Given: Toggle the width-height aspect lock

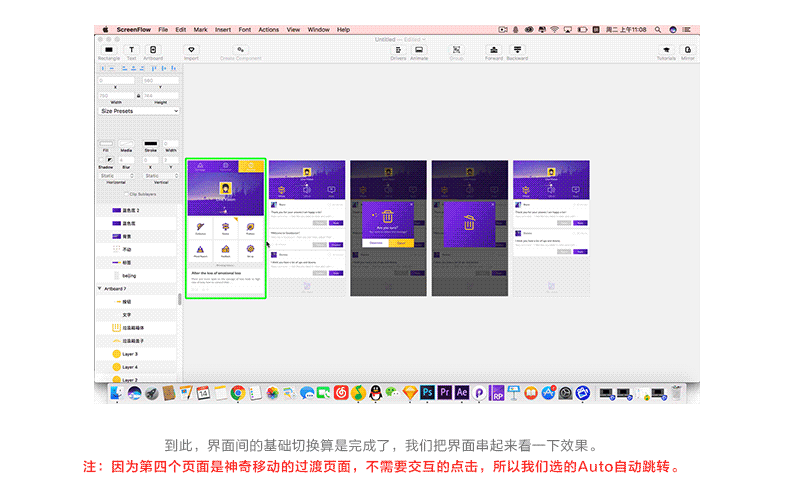Looking at the screenshot, I should [x=139, y=96].
